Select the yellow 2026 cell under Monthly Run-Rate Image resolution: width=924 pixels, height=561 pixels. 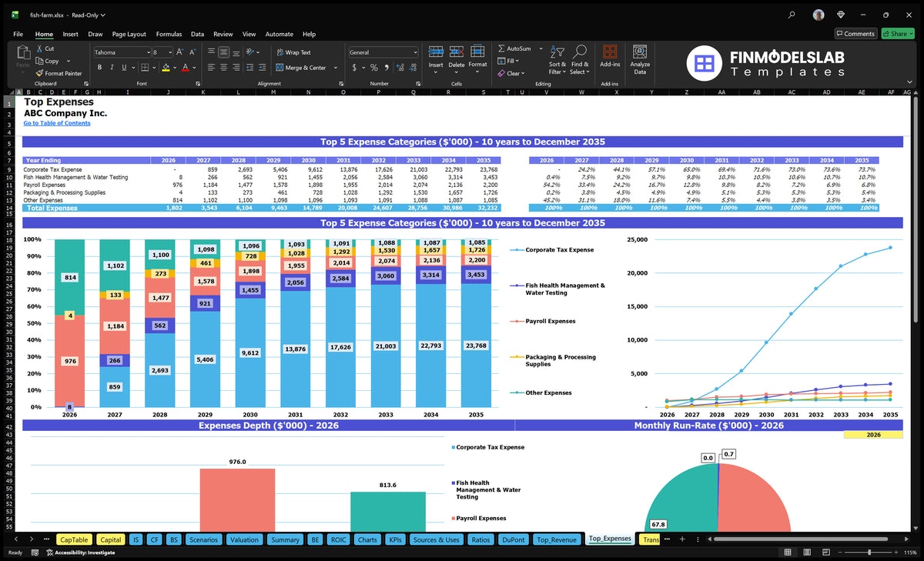point(873,435)
